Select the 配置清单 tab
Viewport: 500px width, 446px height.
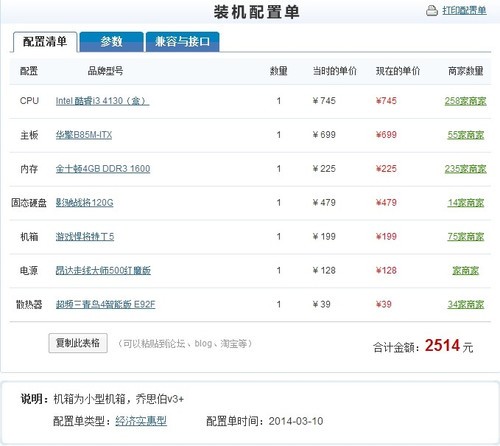coord(45,42)
